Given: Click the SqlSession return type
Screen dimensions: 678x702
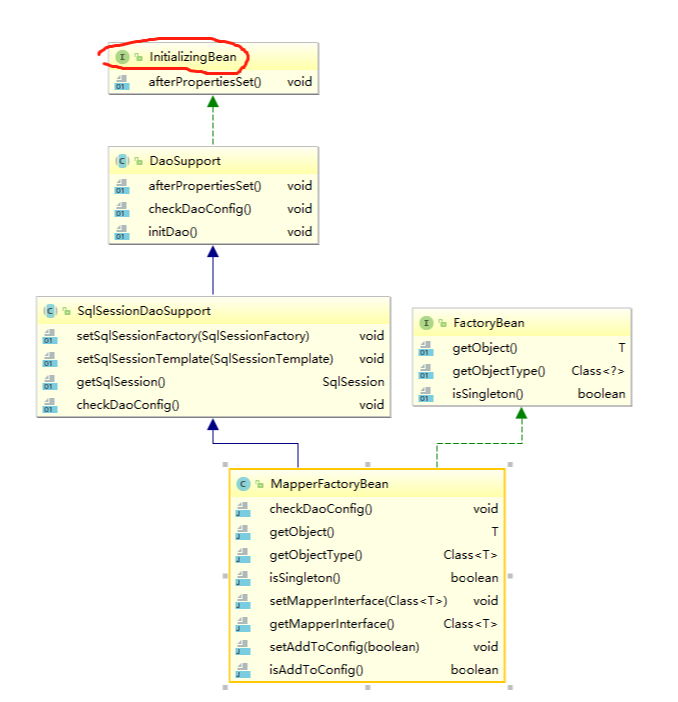Looking at the screenshot, I should [x=353, y=382].
